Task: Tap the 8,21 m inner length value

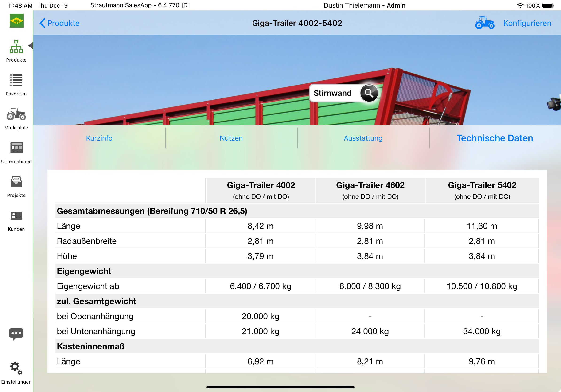Action: click(370, 361)
